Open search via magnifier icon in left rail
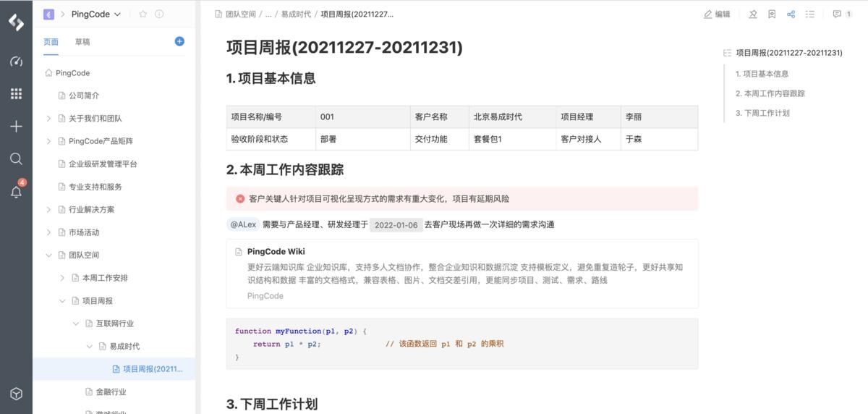Viewport: 868px width, 414px height. (16, 159)
